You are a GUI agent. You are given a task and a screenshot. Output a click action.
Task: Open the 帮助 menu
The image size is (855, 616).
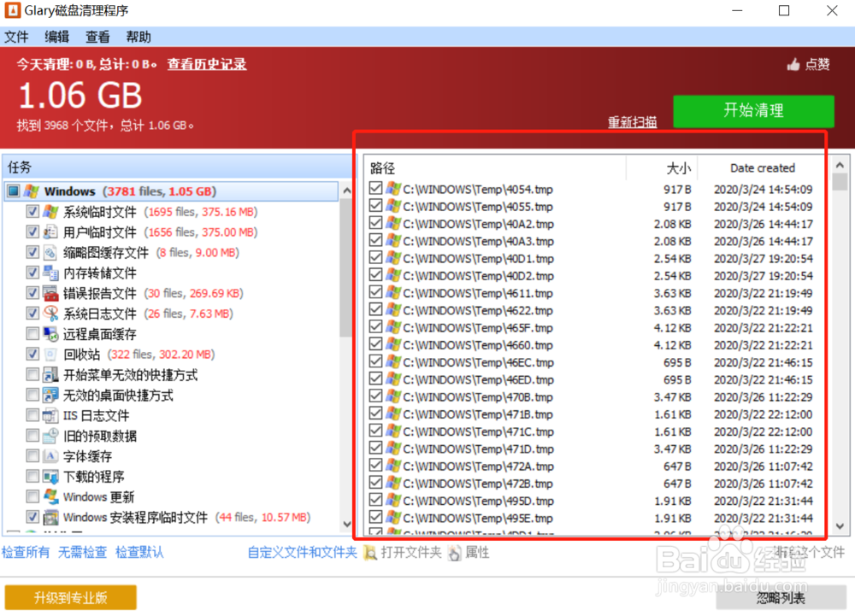(139, 37)
